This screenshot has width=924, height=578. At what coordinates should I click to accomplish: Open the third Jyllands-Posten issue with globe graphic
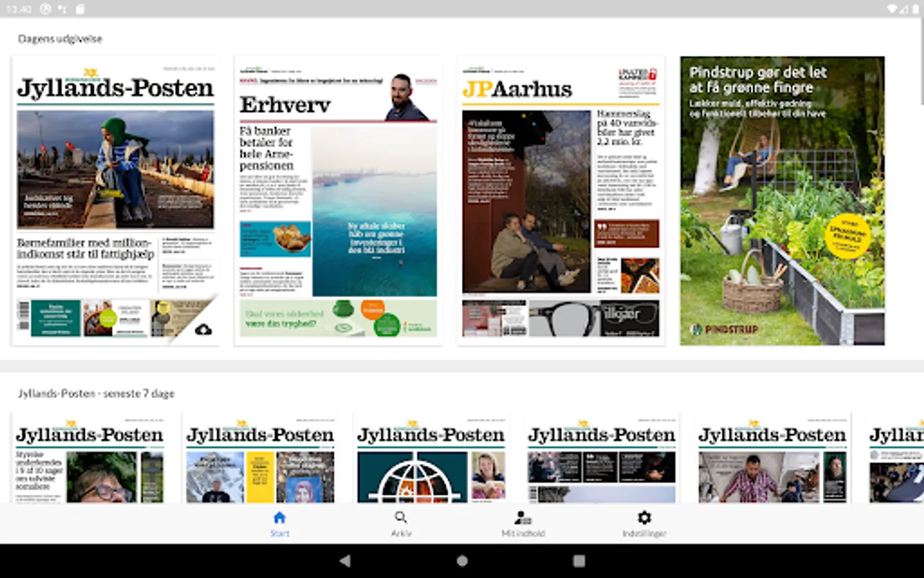pyautogui.click(x=431, y=458)
